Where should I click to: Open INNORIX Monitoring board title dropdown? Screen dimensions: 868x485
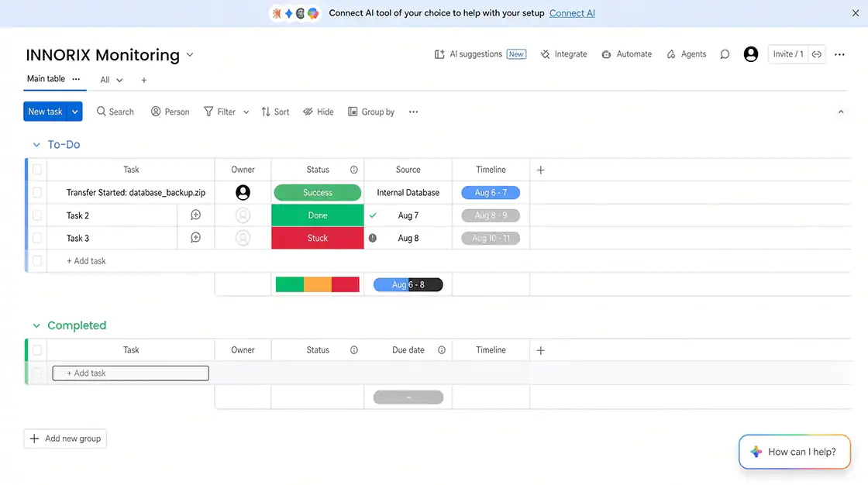point(190,55)
